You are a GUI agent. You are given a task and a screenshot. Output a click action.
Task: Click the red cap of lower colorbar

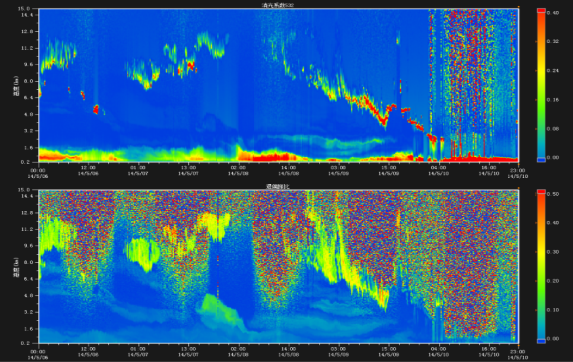[541, 192]
